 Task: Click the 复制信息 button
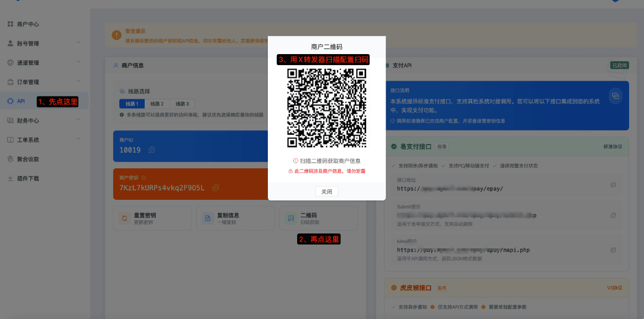pyautogui.click(x=236, y=218)
